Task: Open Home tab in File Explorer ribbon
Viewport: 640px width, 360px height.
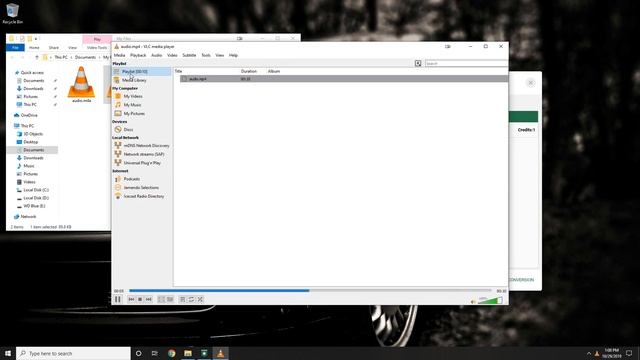Action: (34, 48)
